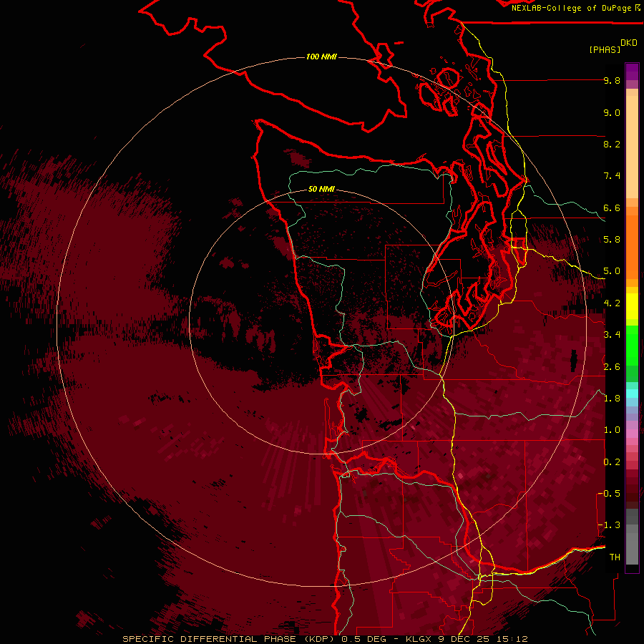
Task: Click the 9.0 value on the color scale
Action: coord(612,112)
